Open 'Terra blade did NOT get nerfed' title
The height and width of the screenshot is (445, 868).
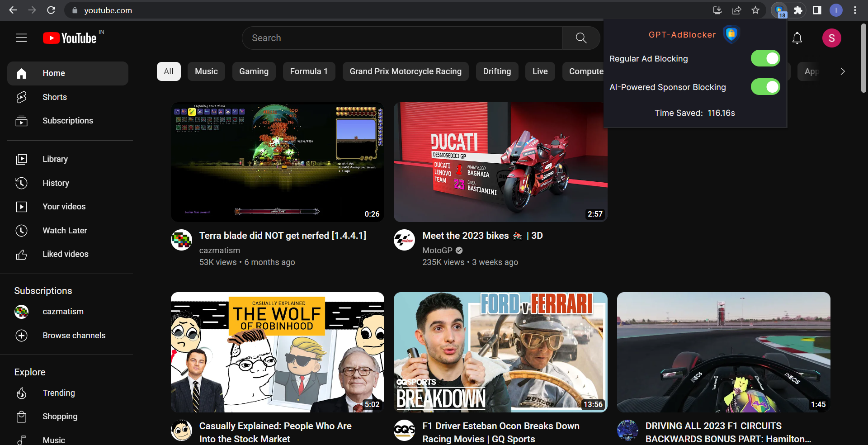coord(283,236)
